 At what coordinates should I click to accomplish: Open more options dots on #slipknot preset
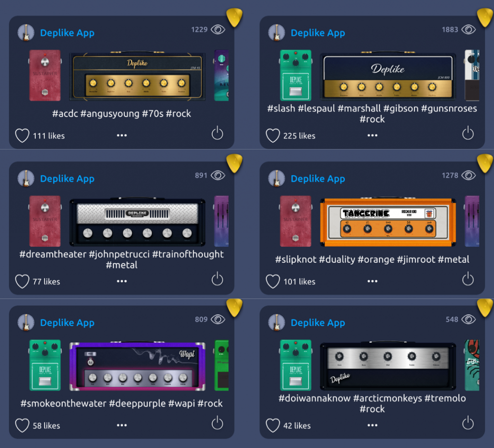pyautogui.click(x=372, y=281)
